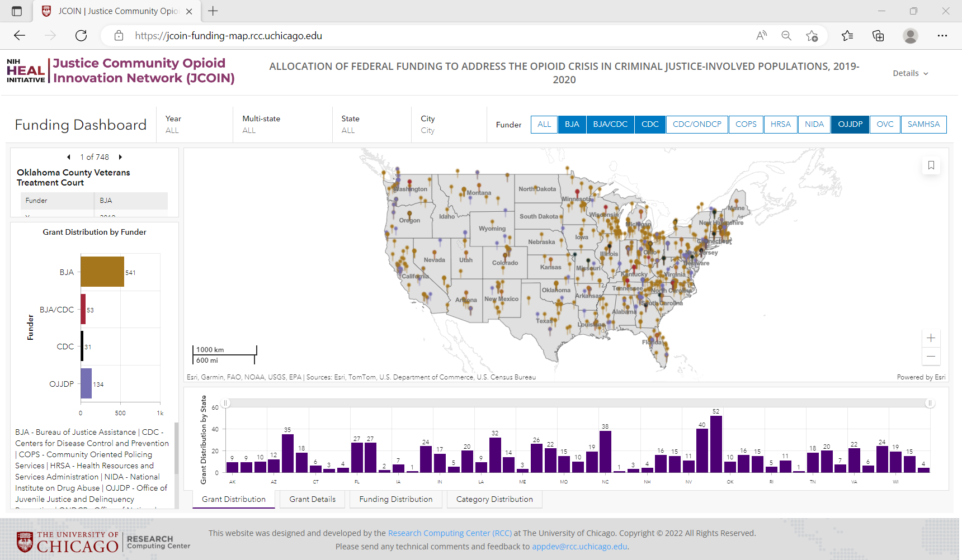Open the Research Computing Center (RCC) link
This screenshot has width=962, height=560.
tap(450, 533)
